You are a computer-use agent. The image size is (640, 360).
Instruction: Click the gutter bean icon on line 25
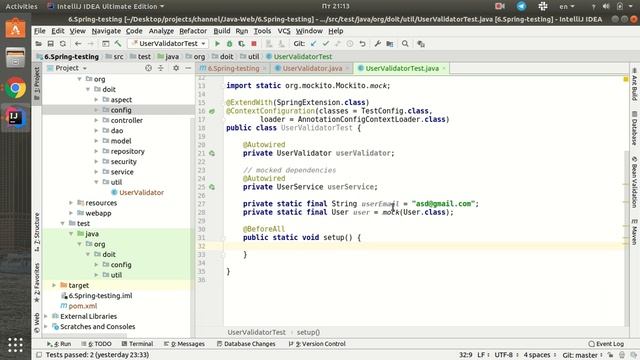coord(212,187)
